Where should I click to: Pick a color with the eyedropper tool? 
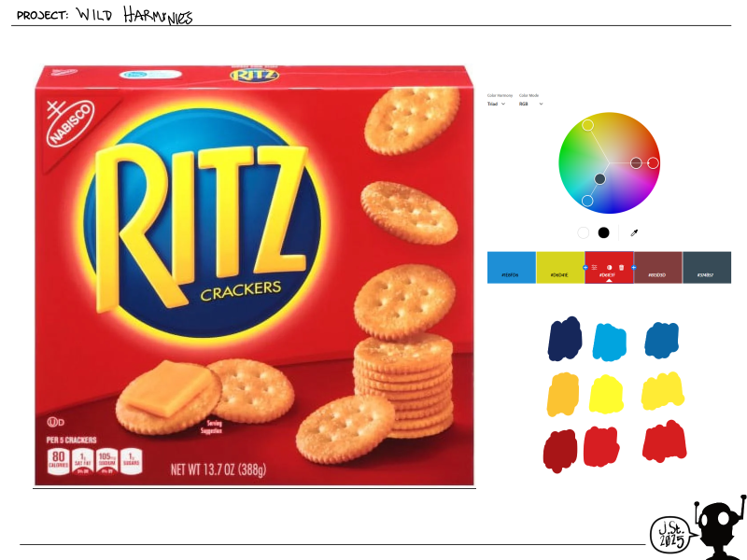coord(634,232)
